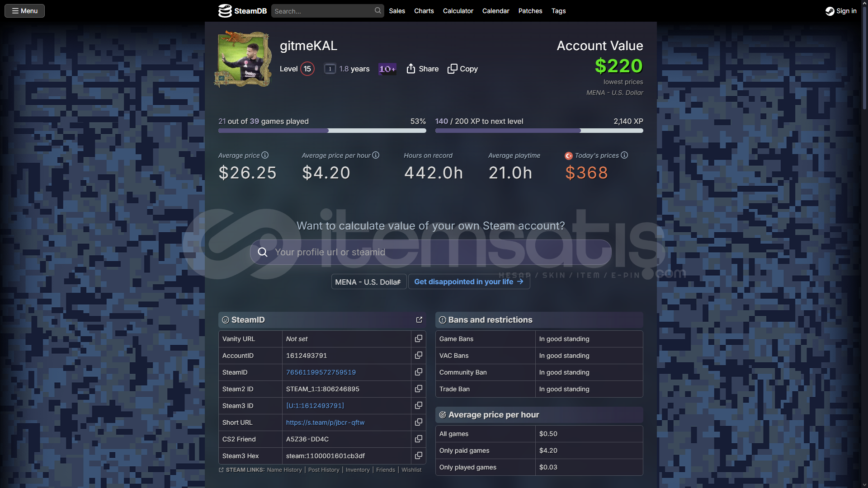868x488 pixels.
Task: Click info icon next to Today's prices
Action: [x=624, y=155]
